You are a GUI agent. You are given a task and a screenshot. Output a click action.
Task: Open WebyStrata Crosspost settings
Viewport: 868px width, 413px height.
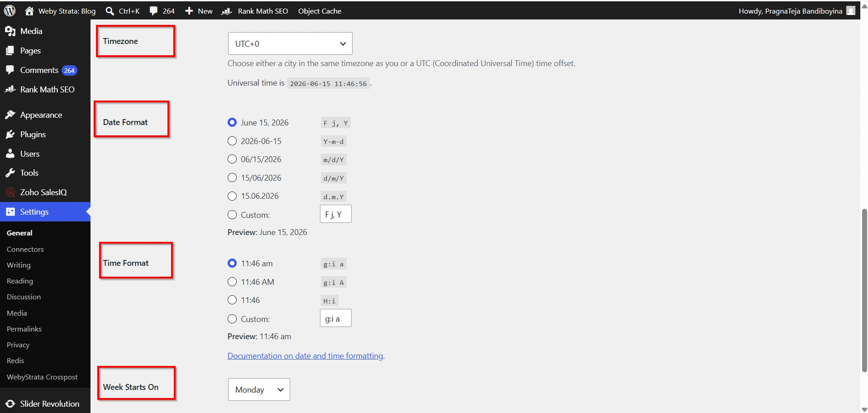click(42, 377)
